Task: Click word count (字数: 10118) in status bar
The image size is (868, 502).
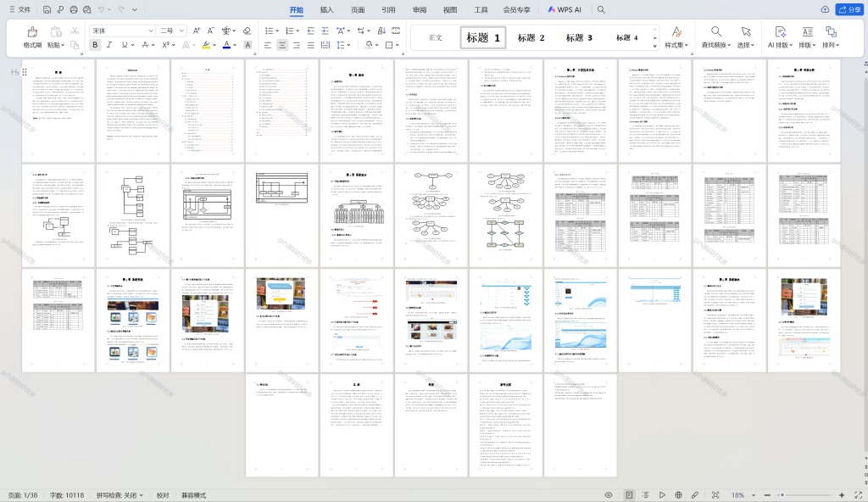Action: click(67, 495)
